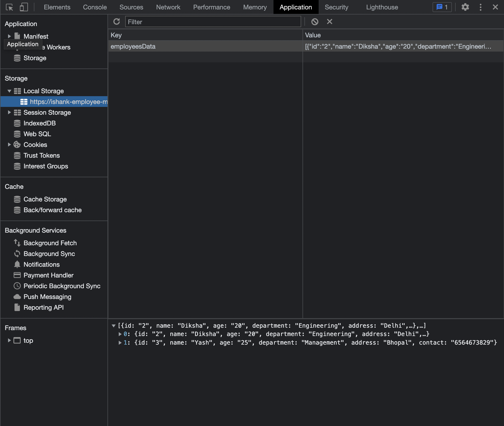Expand array item 1 Yash
The height and width of the screenshot is (426, 504).
(120, 343)
